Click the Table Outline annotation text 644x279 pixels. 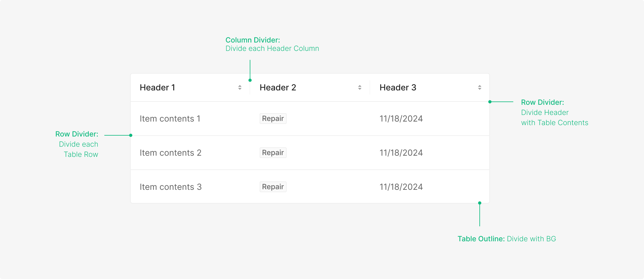click(x=507, y=239)
